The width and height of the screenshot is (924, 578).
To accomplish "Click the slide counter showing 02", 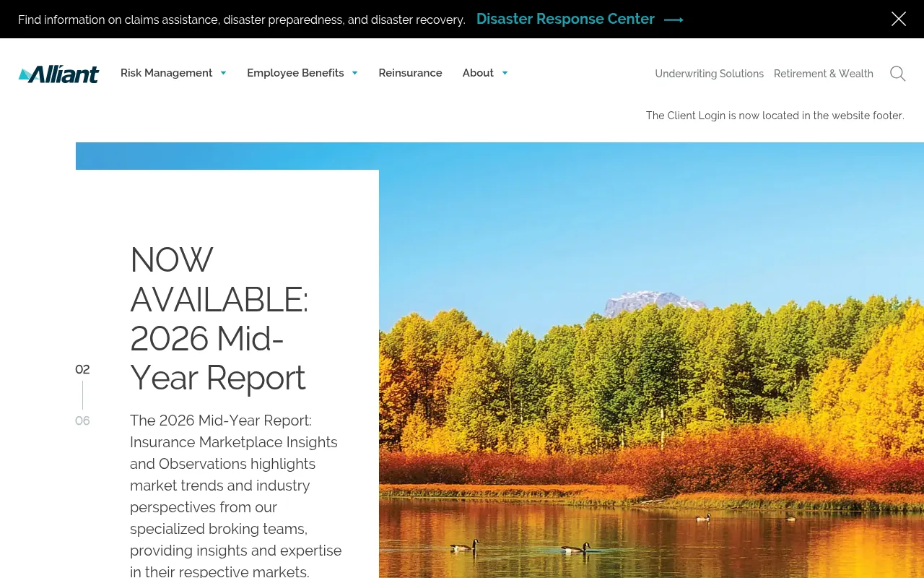I will [82, 369].
